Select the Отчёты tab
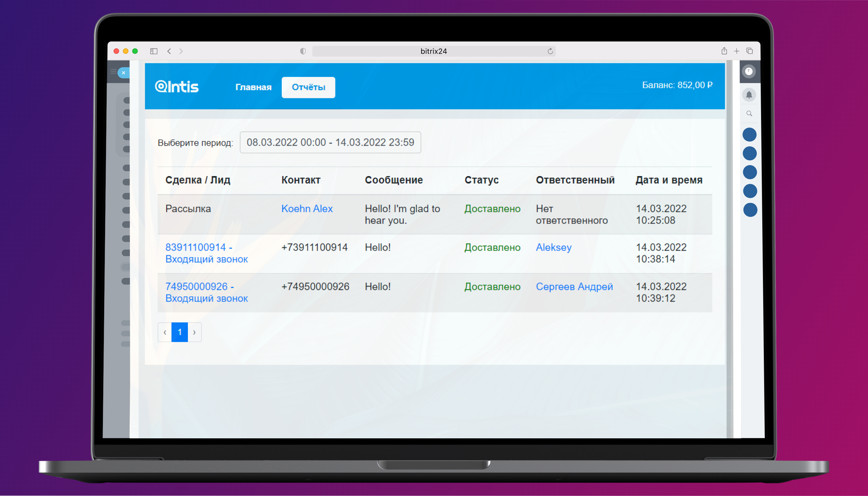The height and width of the screenshot is (496, 868). click(308, 87)
